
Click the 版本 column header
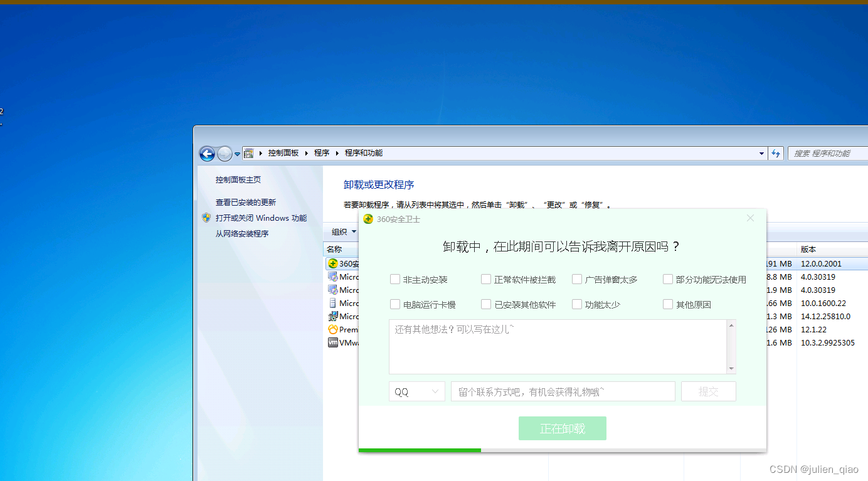pyautogui.click(x=808, y=249)
